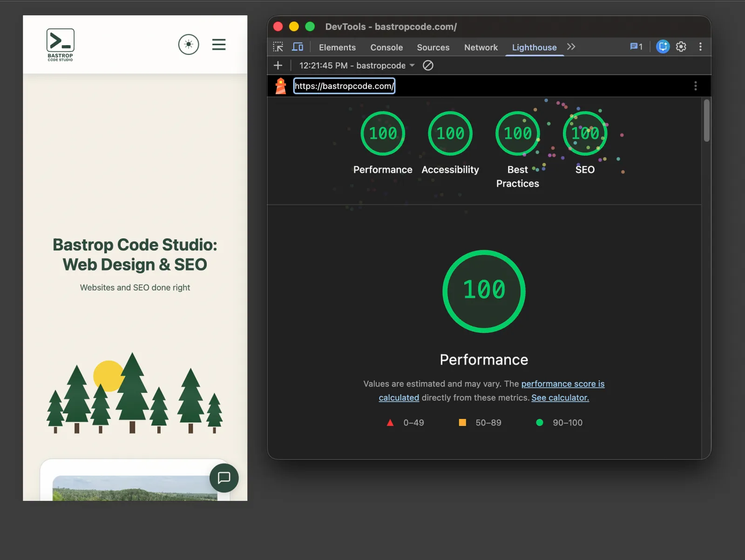The height and width of the screenshot is (560, 745).
Task: Toggle the light/dark theme sun button
Action: (x=189, y=45)
